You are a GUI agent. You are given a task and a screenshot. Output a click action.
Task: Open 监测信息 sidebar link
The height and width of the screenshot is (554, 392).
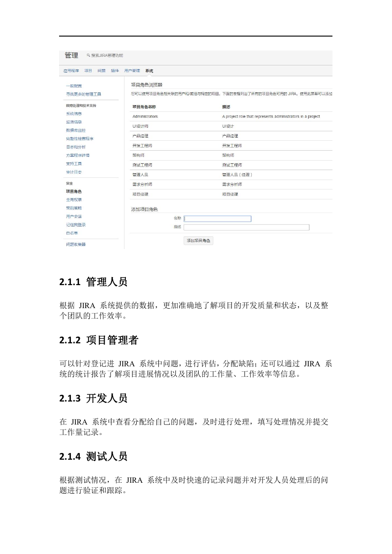(x=74, y=122)
